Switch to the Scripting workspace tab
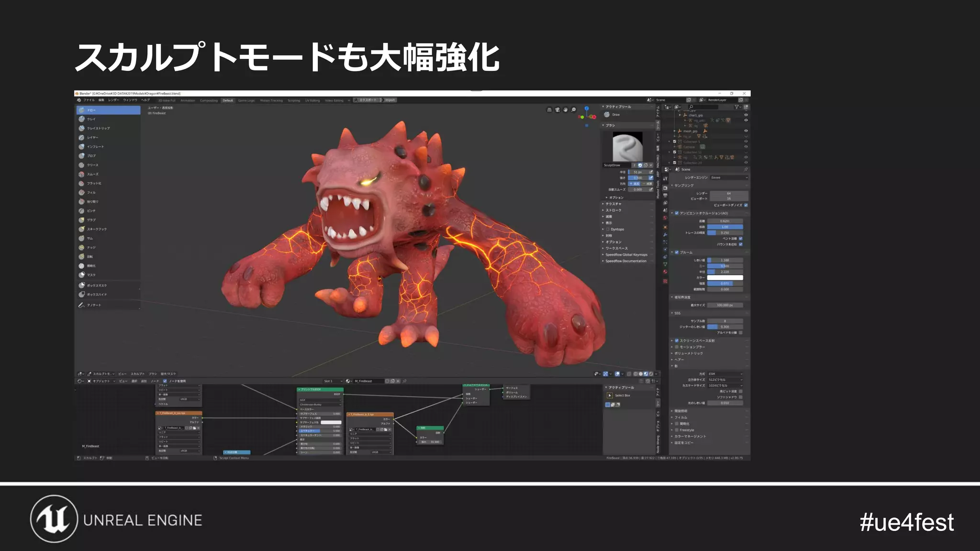The image size is (980, 551). [x=294, y=100]
